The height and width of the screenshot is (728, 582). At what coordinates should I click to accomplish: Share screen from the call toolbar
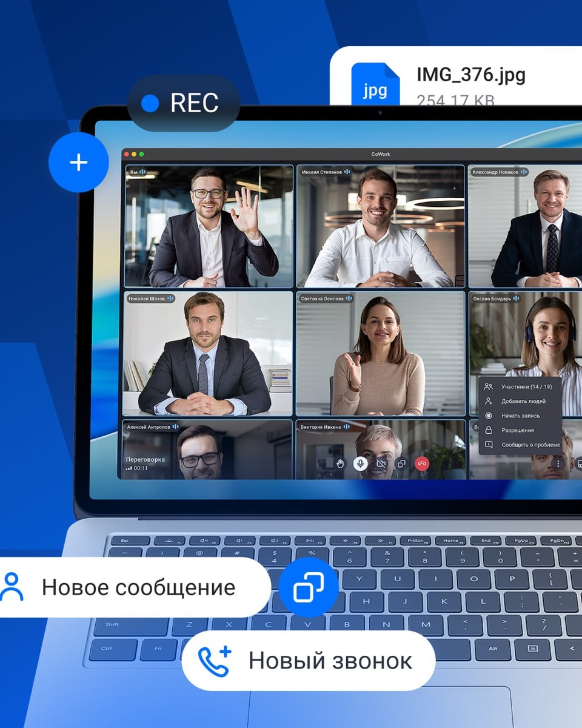point(401,463)
